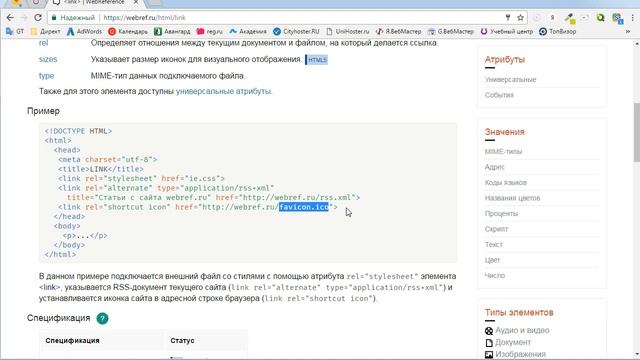Open the GT bookmark

(15, 31)
